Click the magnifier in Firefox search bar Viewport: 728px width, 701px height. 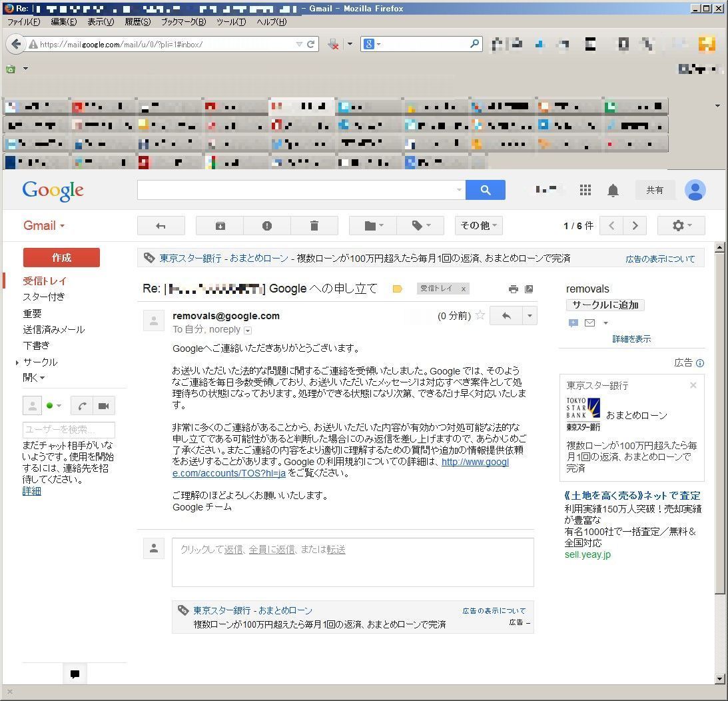pyautogui.click(x=474, y=44)
